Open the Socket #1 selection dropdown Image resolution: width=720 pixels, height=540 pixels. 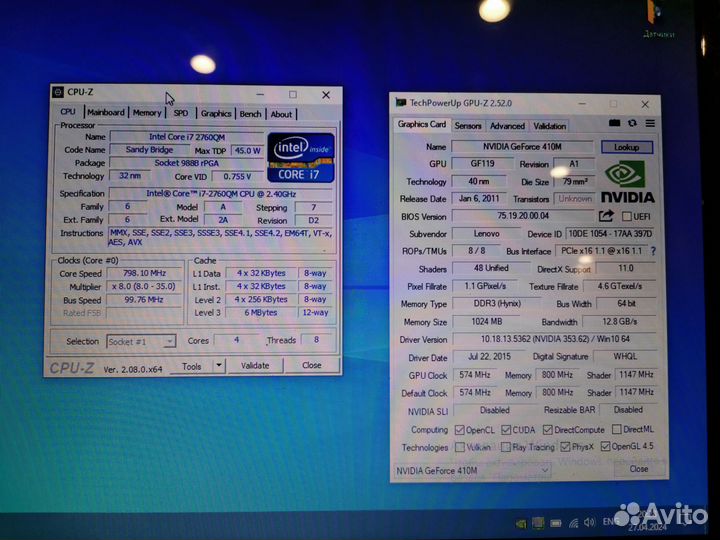point(141,341)
